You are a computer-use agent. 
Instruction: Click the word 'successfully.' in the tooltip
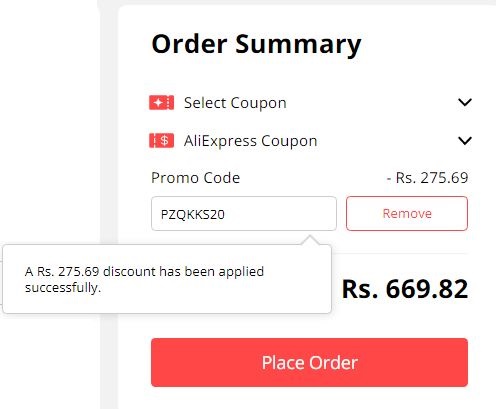pos(63,288)
